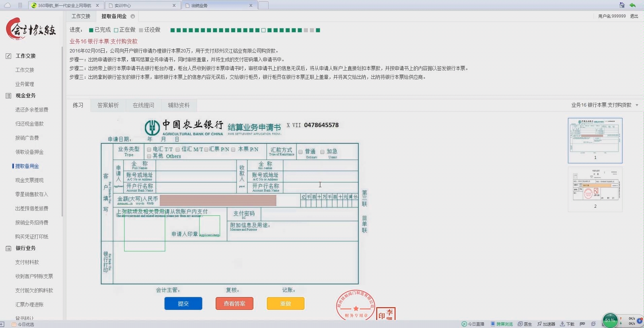This screenshot has width=644, height=328.
Task: Click the 会计教练 logo in the sidebar
Action: tap(30, 29)
